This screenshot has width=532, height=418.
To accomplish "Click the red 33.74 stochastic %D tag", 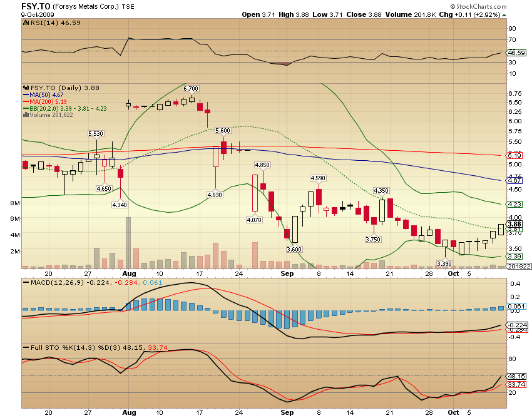I will (x=516, y=385).
